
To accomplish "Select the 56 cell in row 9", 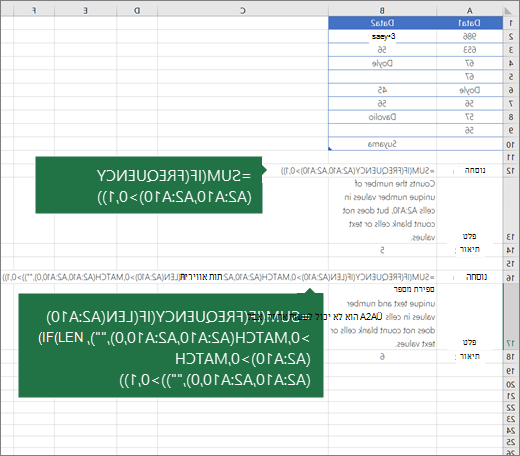I will [469, 130].
